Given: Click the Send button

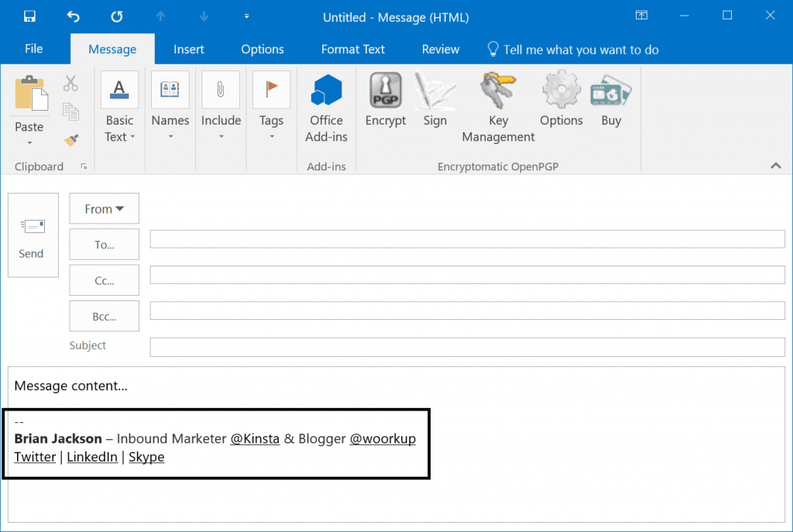Looking at the screenshot, I should tap(32, 235).
